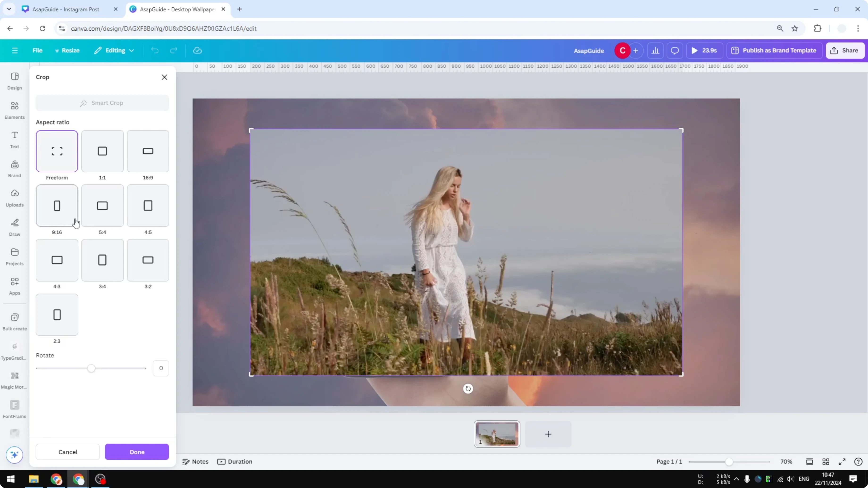Open the browser tab search chevron
The width and height of the screenshot is (868, 488).
click(x=9, y=9)
